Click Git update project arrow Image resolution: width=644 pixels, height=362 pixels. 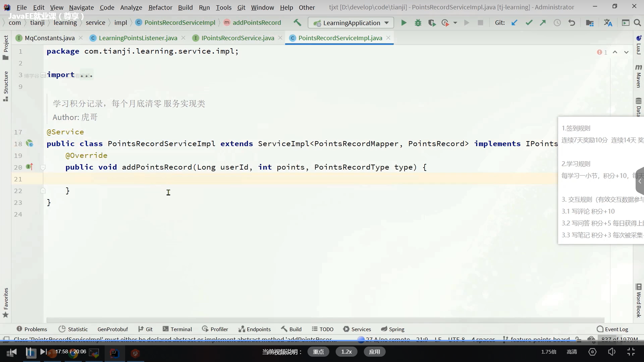514,23
